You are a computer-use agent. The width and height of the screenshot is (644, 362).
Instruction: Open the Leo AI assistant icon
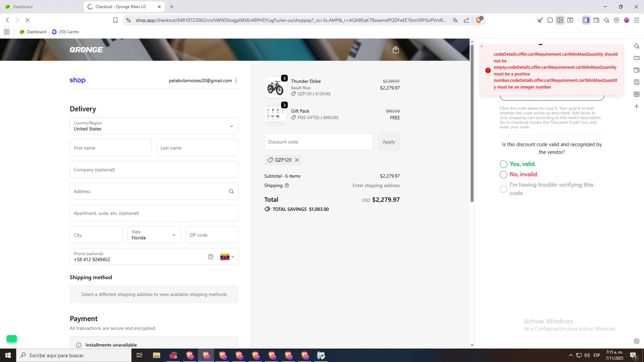coord(606,20)
